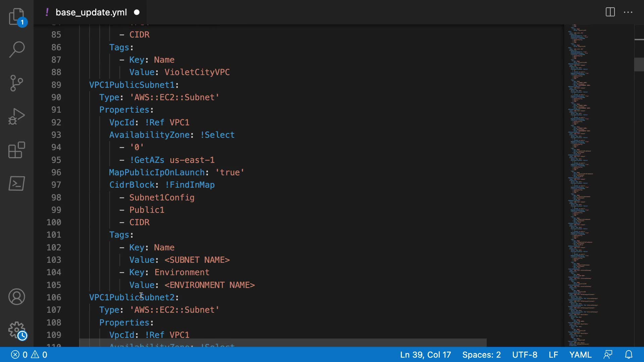
Task: Open the Run and Debug view
Action: 16,116
